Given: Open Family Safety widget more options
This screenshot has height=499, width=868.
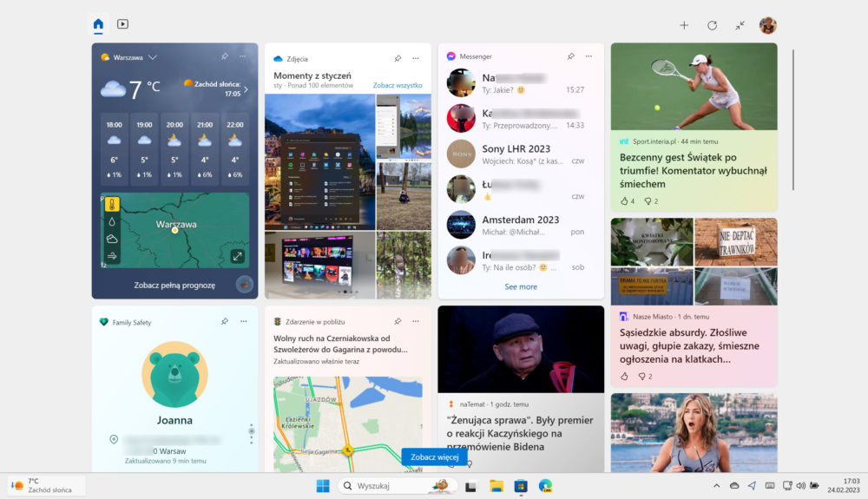Looking at the screenshot, I should (x=243, y=321).
